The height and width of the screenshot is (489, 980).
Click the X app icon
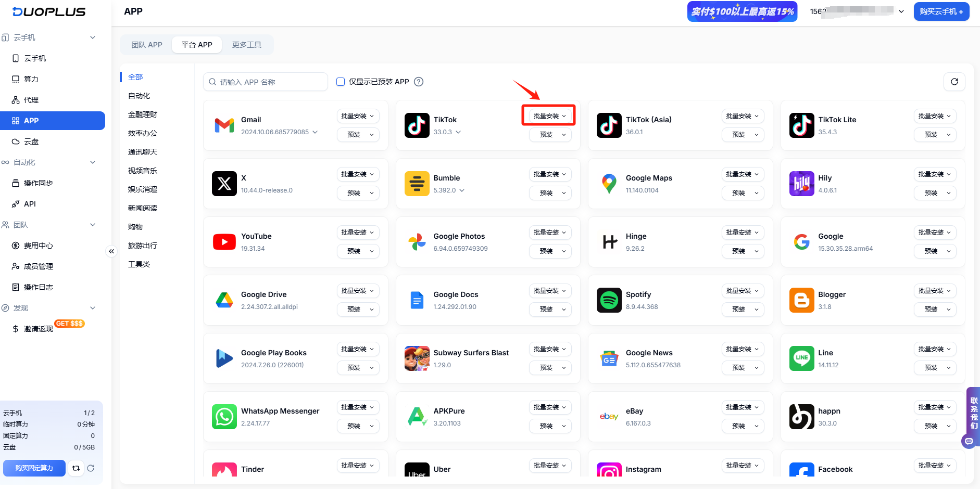tap(224, 184)
